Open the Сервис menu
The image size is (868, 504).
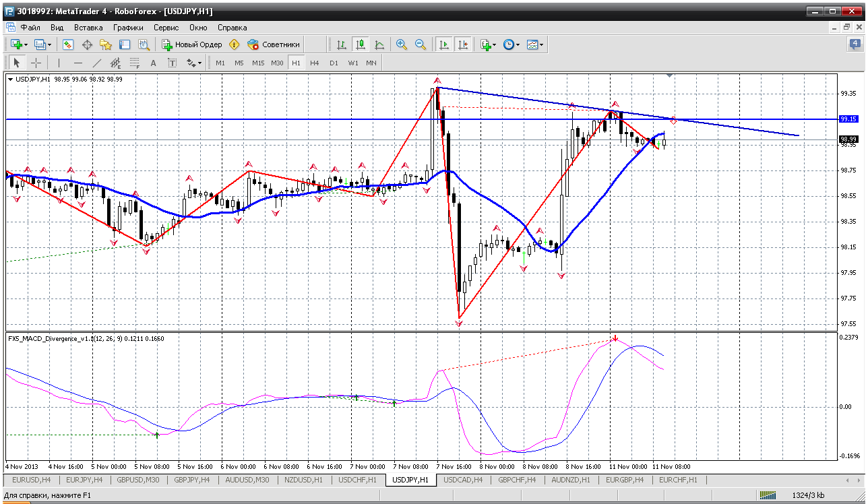pyautogui.click(x=166, y=28)
